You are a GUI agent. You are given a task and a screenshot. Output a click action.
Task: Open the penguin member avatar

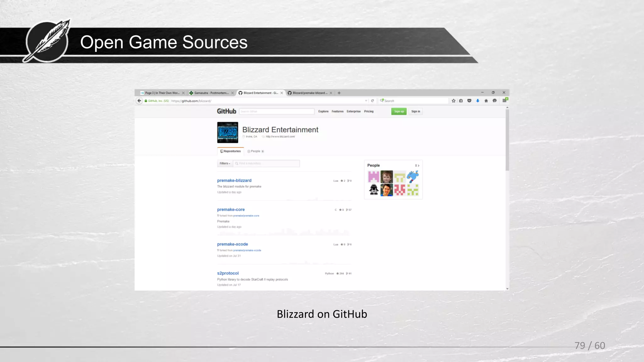(374, 190)
